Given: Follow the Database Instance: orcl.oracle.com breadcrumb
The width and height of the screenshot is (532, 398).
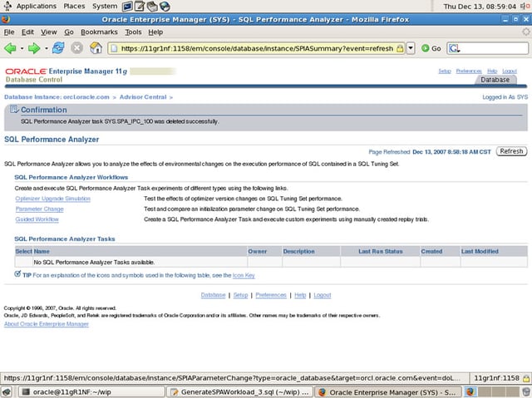Looking at the screenshot, I should [57, 97].
